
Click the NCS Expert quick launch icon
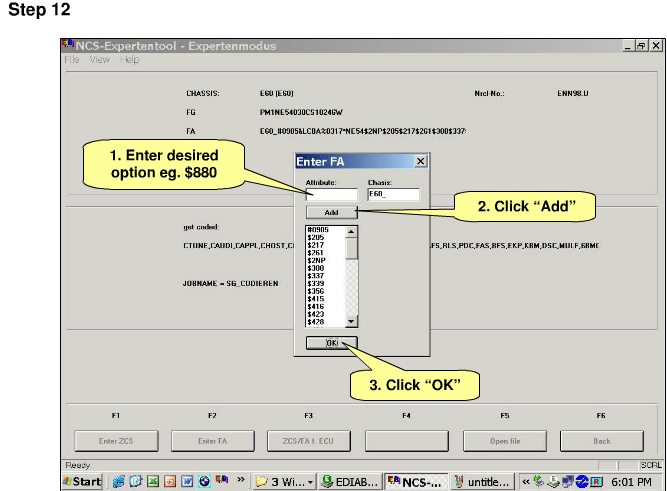coord(222,480)
